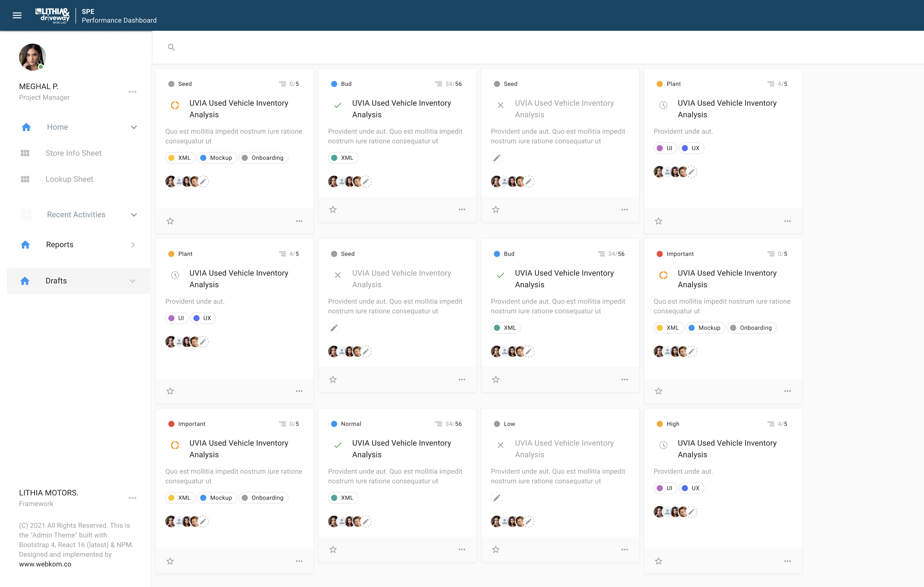Click the orange progress circle on first Seed card
This screenshot has width=924, height=587.
[x=174, y=105]
